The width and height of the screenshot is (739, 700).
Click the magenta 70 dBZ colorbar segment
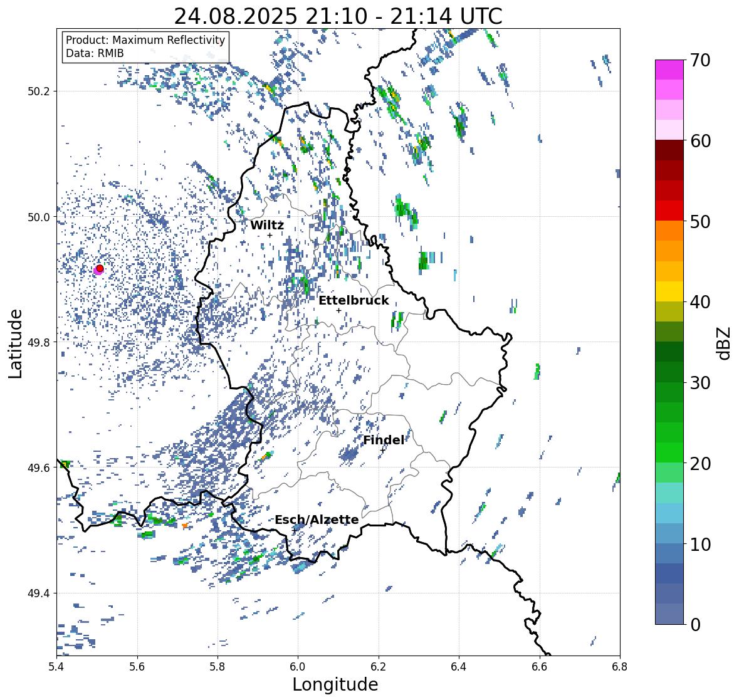[x=669, y=69]
